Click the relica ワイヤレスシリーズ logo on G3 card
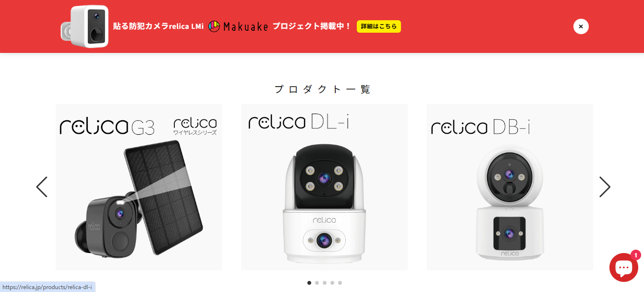644x292 pixels. pos(195,126)
